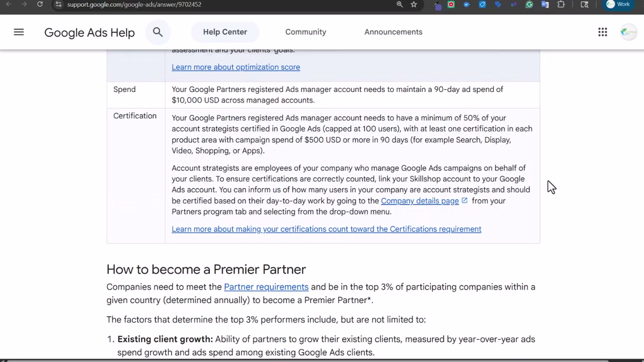This screenshot has width=644, height=362.
Task: Click the external link icon after Company details page
Action: [x=464, y=201]
